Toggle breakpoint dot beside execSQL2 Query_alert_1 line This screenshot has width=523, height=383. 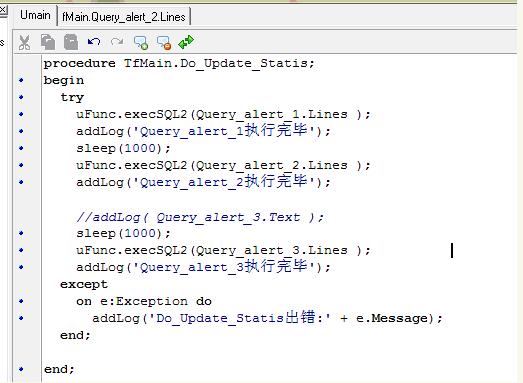22,114
